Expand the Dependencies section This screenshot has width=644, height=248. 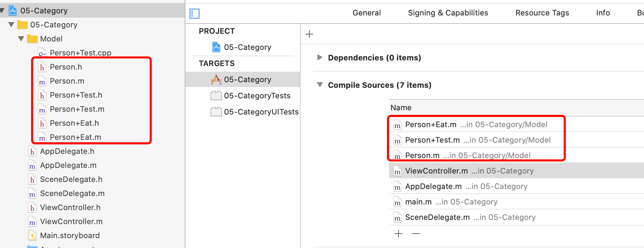tap(320, 57)
